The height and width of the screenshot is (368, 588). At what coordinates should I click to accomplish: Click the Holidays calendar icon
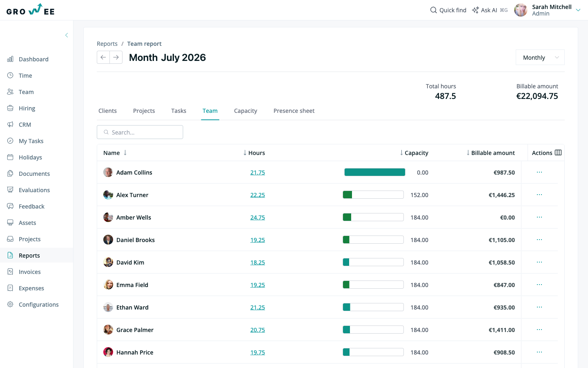coord(10,157)
